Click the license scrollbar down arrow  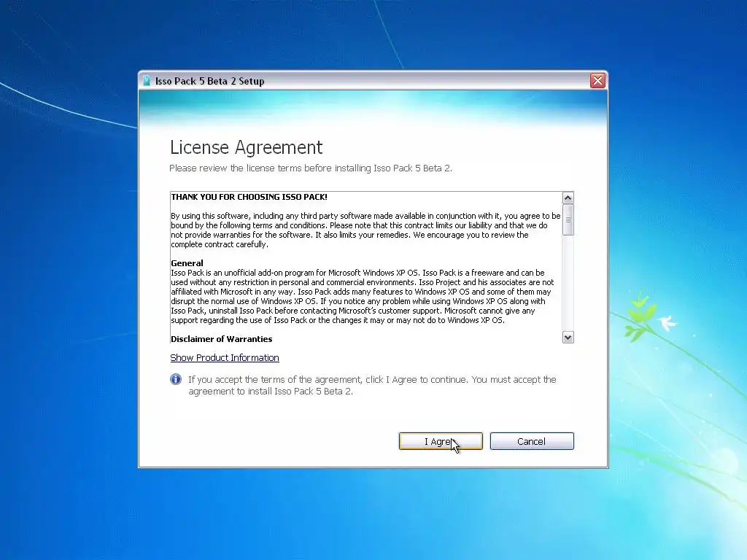click(568, 337)
